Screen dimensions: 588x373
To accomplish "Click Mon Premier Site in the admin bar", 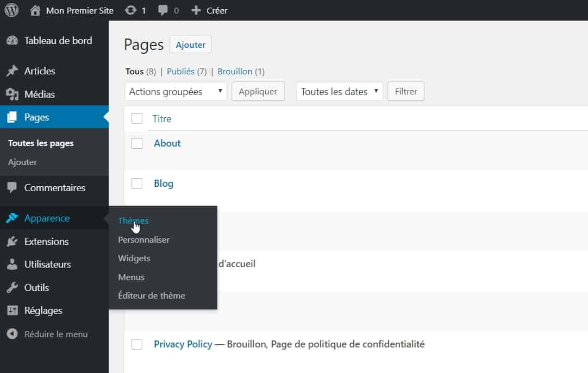I will (x=80, y=10).
